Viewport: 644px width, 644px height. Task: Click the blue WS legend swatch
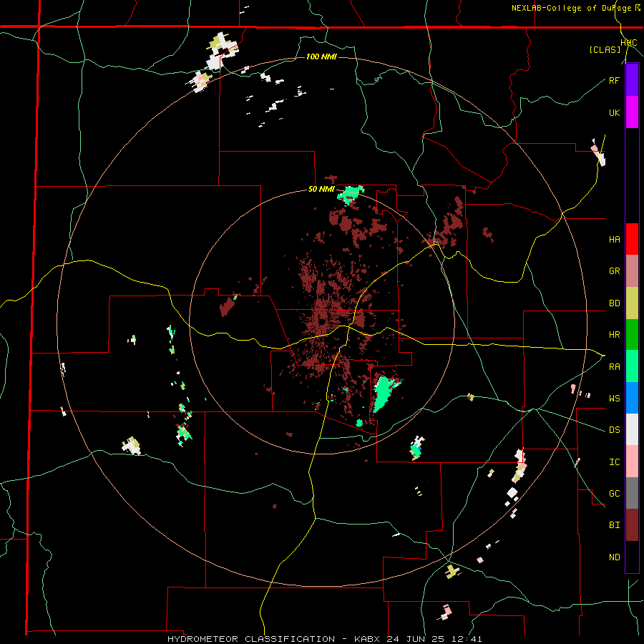coord(632,398)
